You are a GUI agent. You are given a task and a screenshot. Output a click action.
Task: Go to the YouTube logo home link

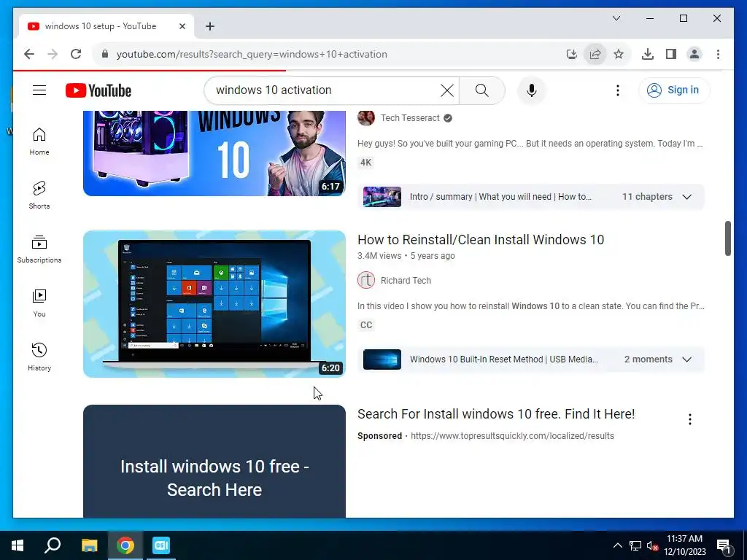tap(98, 90)
